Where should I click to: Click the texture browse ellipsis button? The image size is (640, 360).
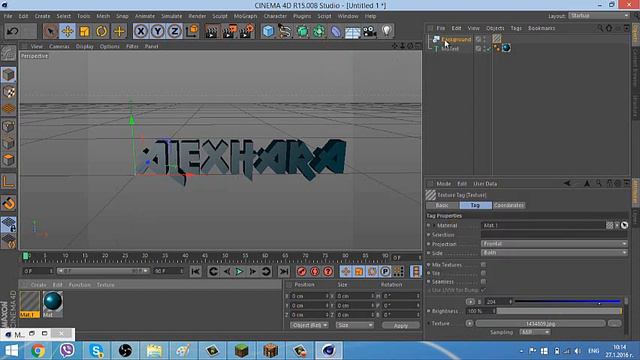[x=614, y=323]
